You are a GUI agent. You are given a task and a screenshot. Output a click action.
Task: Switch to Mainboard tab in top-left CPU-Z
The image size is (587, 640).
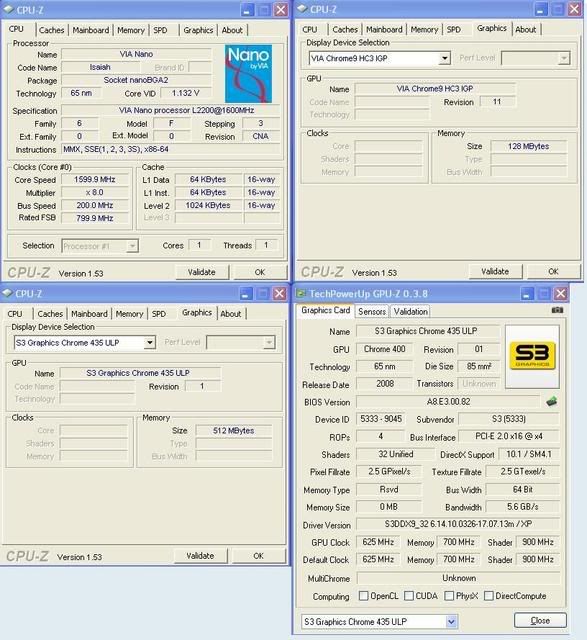pos(91,30)
